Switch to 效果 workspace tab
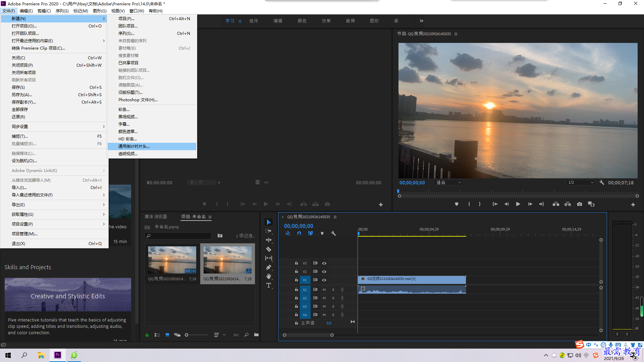Image resolution: width=644 pixels, height=362 pixels. pyautogui.click(x=326, y=21)
